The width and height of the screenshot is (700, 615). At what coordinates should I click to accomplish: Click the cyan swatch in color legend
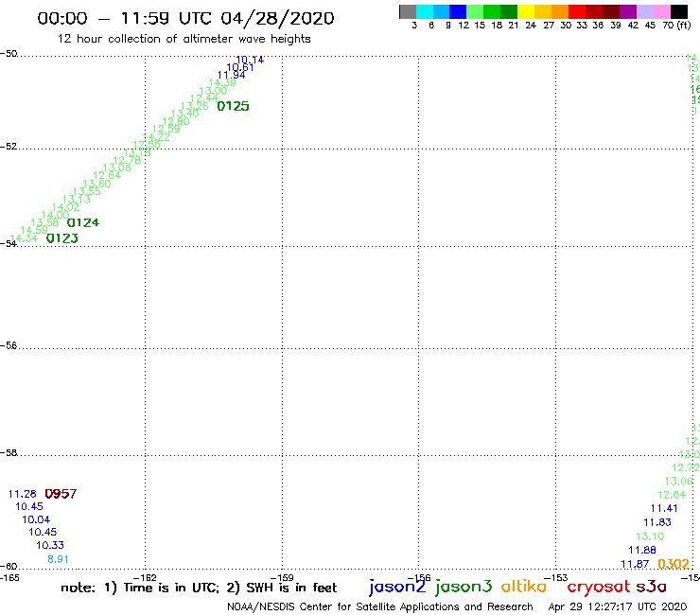(x=425, y=11)
